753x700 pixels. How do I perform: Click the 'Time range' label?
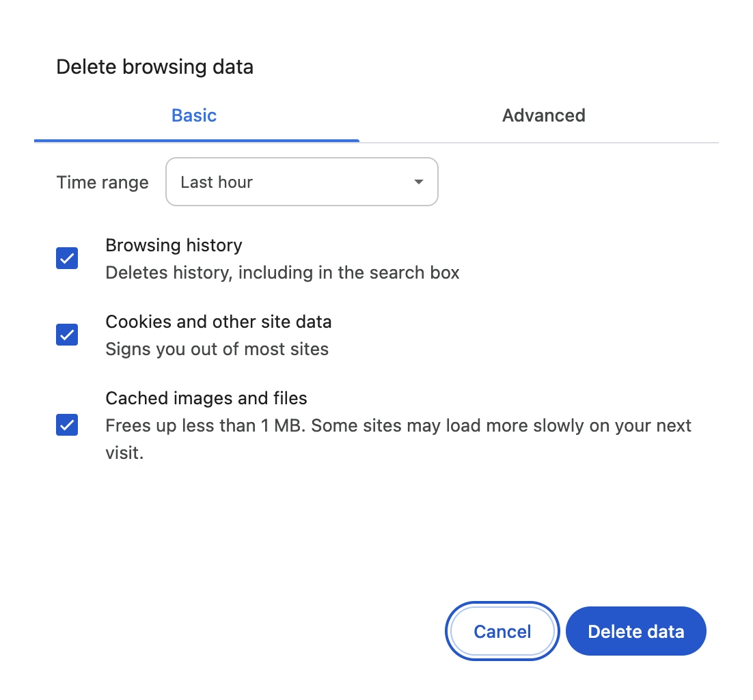tap(102, 182)
